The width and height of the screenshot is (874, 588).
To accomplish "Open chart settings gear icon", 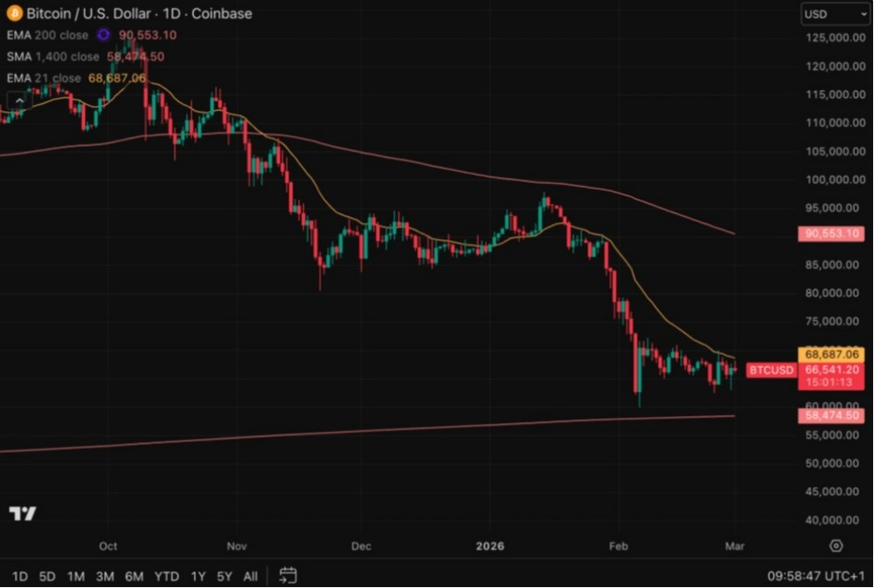I will pyautogui.click(x=836, y=546).
